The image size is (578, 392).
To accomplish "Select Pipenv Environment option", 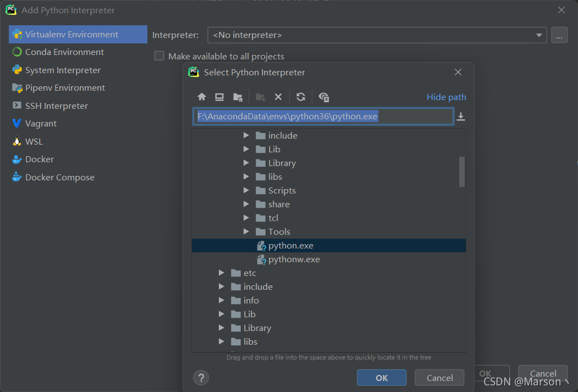I will point(78,87).
